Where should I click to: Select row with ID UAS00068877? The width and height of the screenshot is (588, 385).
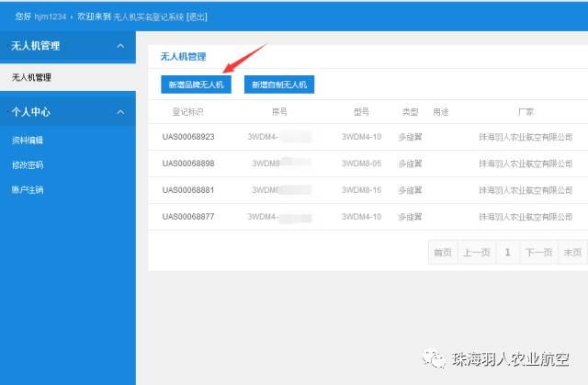188,218
